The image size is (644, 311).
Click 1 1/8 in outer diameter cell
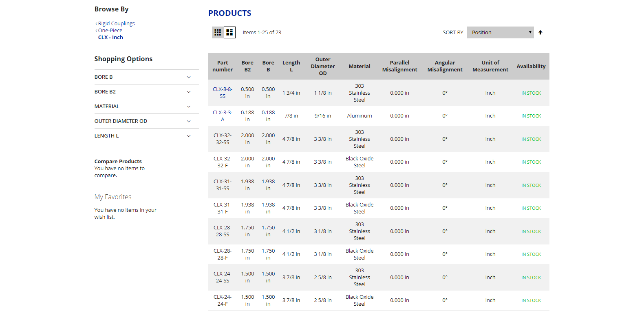pos(323,93)
